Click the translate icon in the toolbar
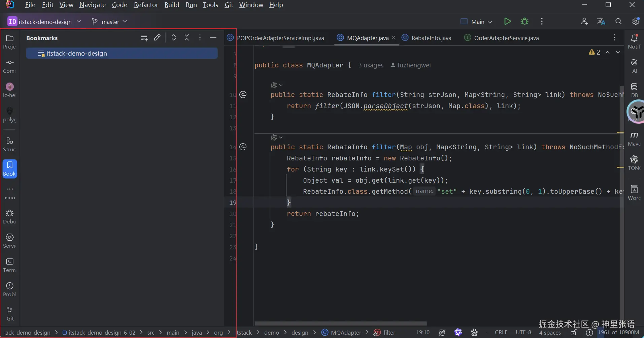Screen dimensions: 644x338 601,22
